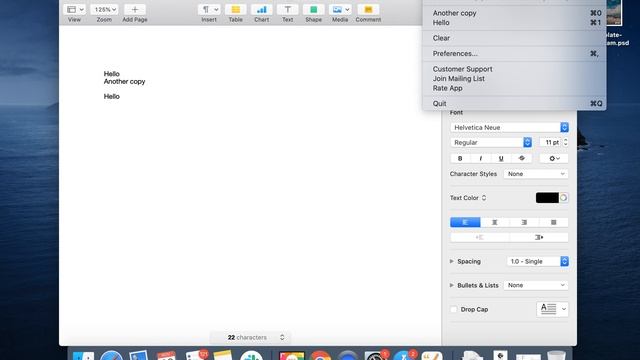
Task: Open the Regular font style dropdown
Action: (x=491, y=142)
